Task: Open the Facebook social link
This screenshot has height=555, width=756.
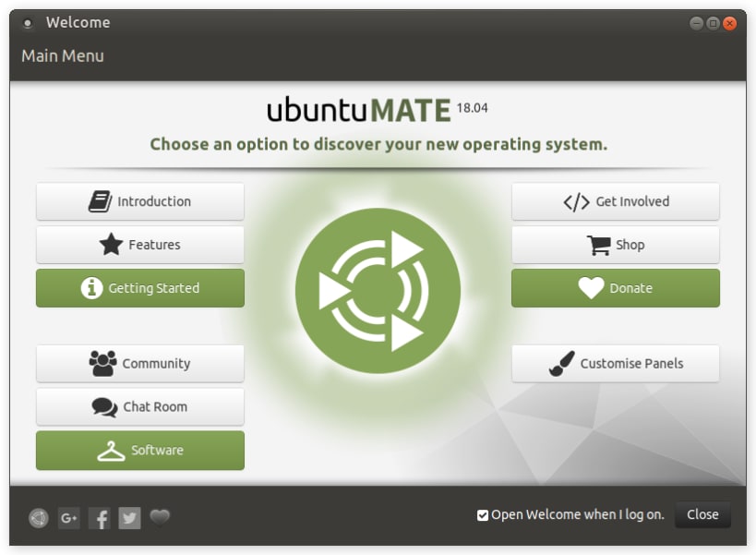Action: [x=100, y=518]
